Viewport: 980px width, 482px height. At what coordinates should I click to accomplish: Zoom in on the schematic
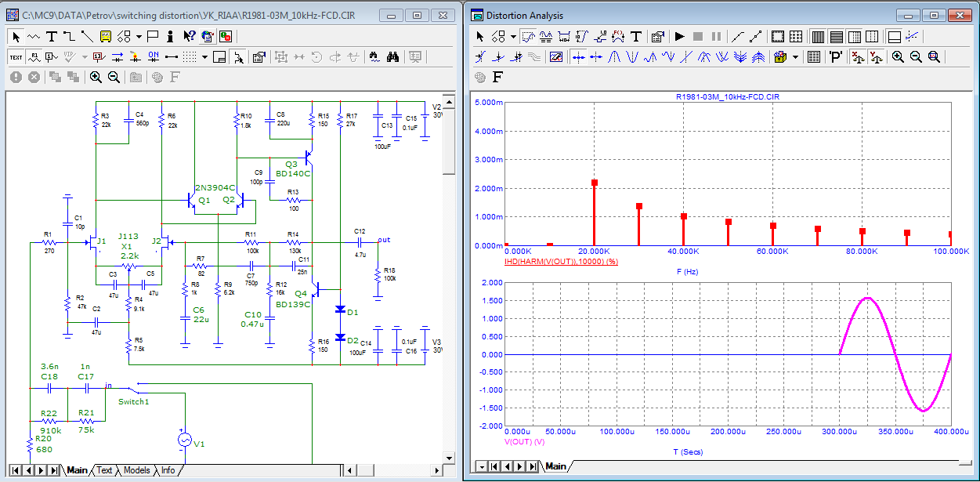click(x=96, y=77)
